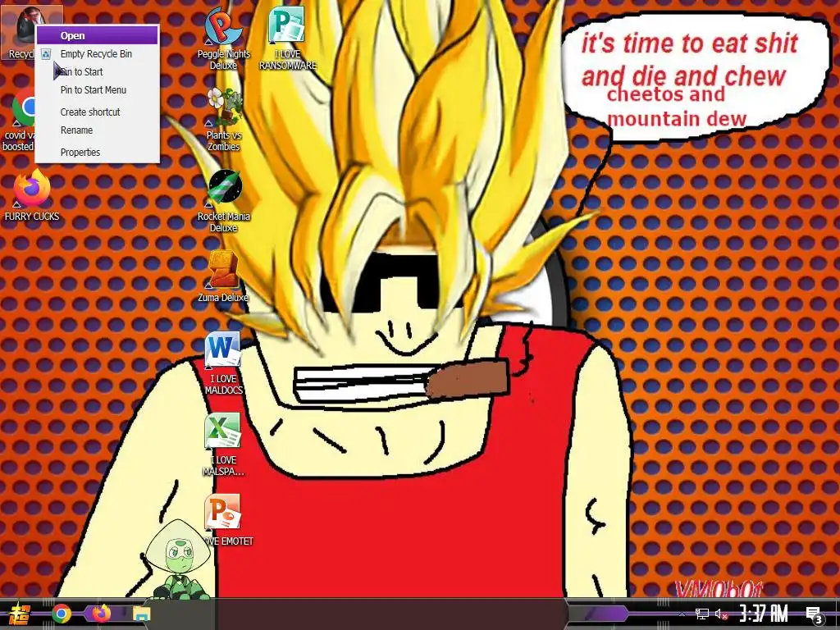This screenshot has height=630, width=840.
Task: Select the PowerPoint icon labeled EMOTET
Action: pyautogui.click(x=223, y=519)
